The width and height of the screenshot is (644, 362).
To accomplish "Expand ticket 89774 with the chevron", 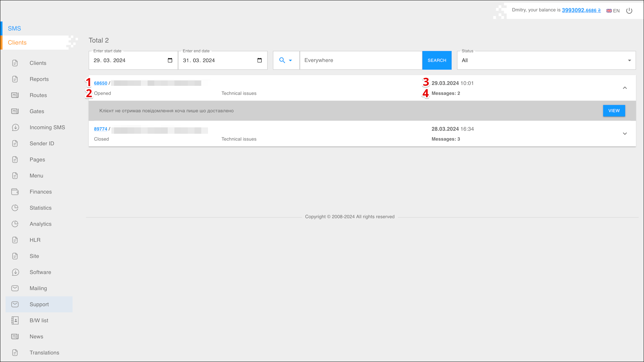I will tap(625, 134).
